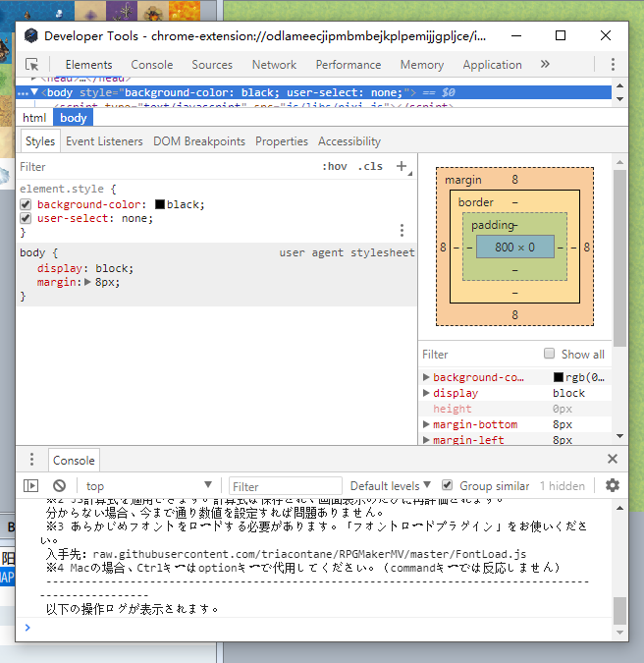The width and height of the screenshot is (644, 663).
Task: Click the Developer Tools window app icon
Action: [30, 36]
